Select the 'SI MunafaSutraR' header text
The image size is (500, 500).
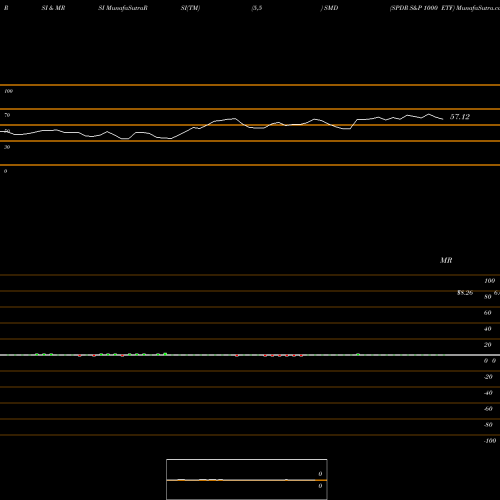[x=123, y=8]
